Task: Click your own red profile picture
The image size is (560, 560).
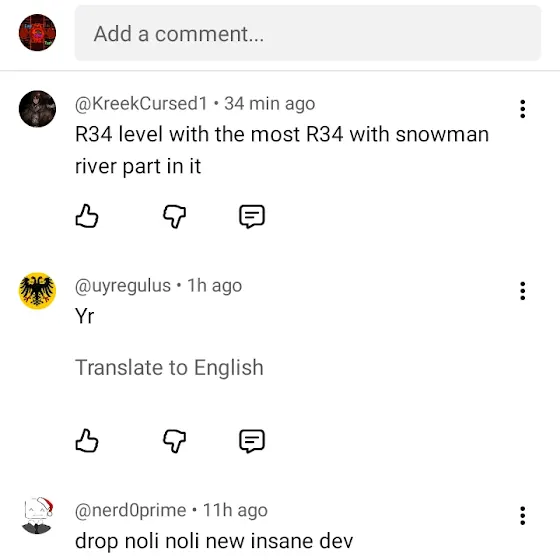Action: pos(37,32)
